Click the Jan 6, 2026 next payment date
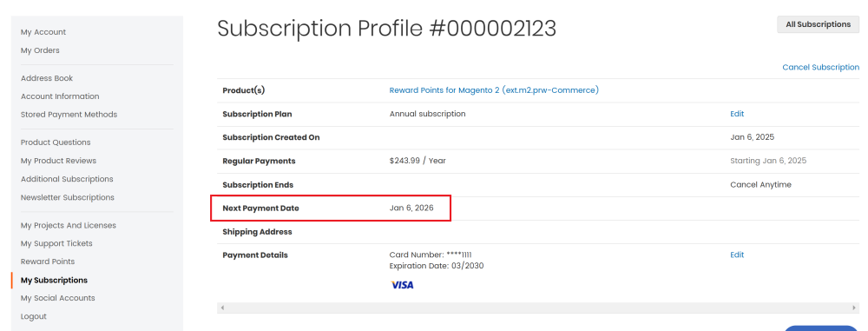868x331 pixels. pyautogui.click(x=411, y=209)
